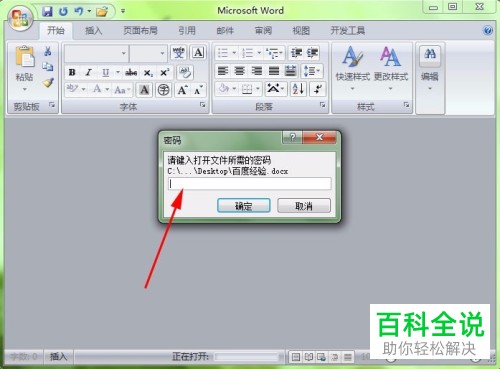Toggle Bold formatting
Image resolution: width=500 pixels, height=369 pixels.
(x=72, y=72)
